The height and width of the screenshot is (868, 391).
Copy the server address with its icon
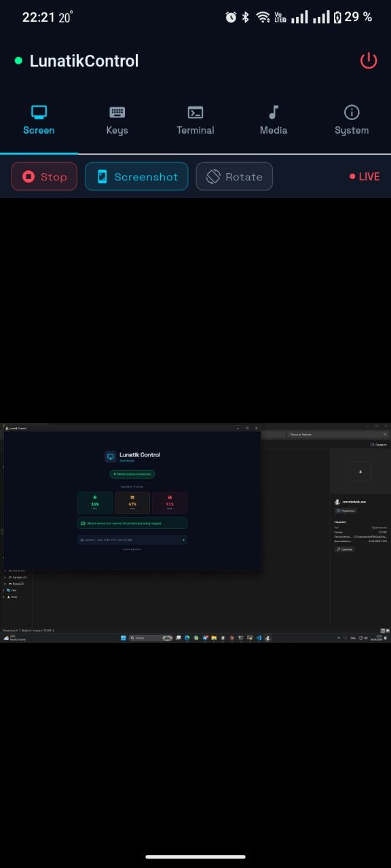point(183,540)
